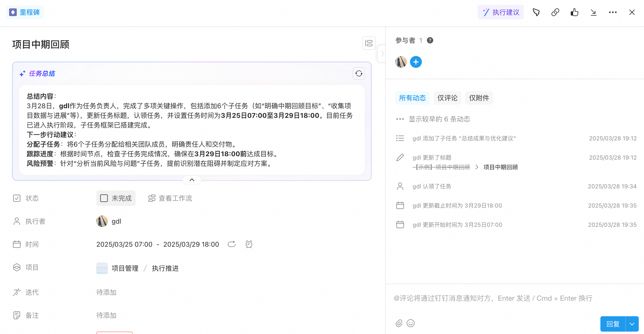Screen dimensions: 644x334
Task: Click the collapse-to-corner arrow icon
Action: [593, 12]
